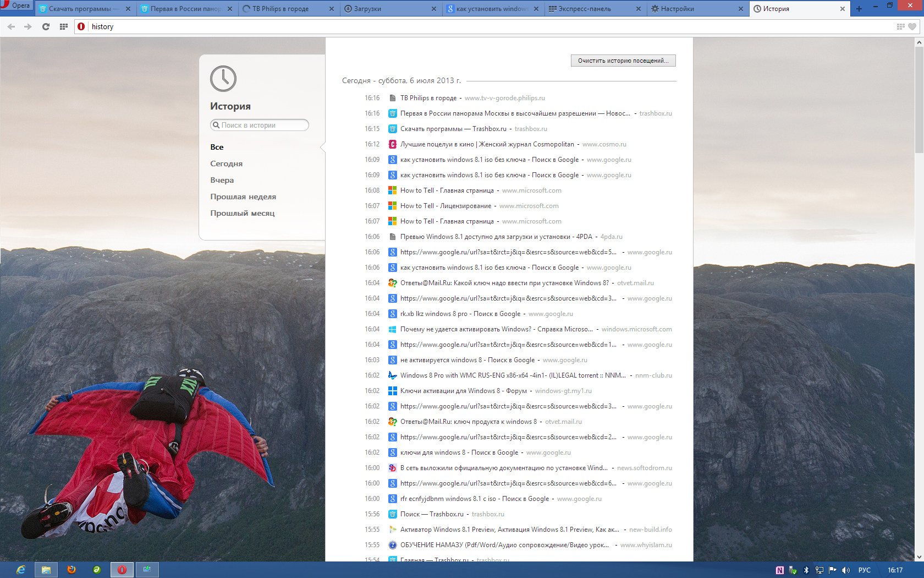Image resolution: width=924 pixels, height=578 pixels.
Task: Open 'How to Tell - Лицензирование' entry
Action: [x=446, y=206]
